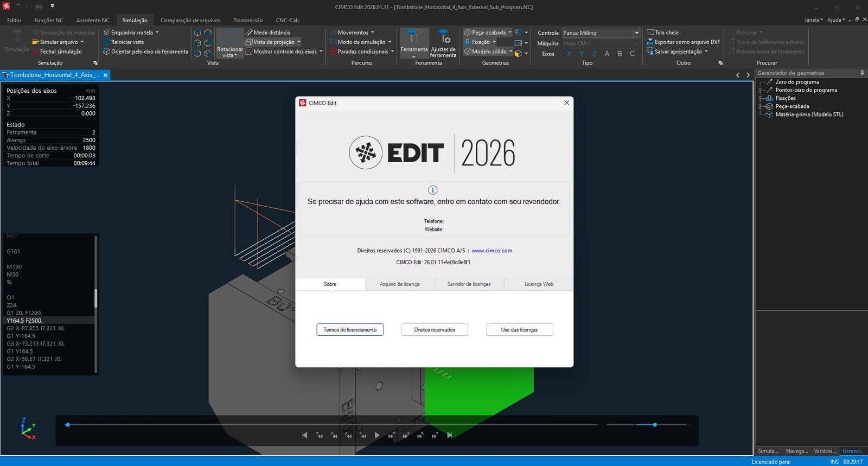This screenshot has height=466, width=868.
Task: Click Direitos reservados button
Action: [x=435, y=330]
